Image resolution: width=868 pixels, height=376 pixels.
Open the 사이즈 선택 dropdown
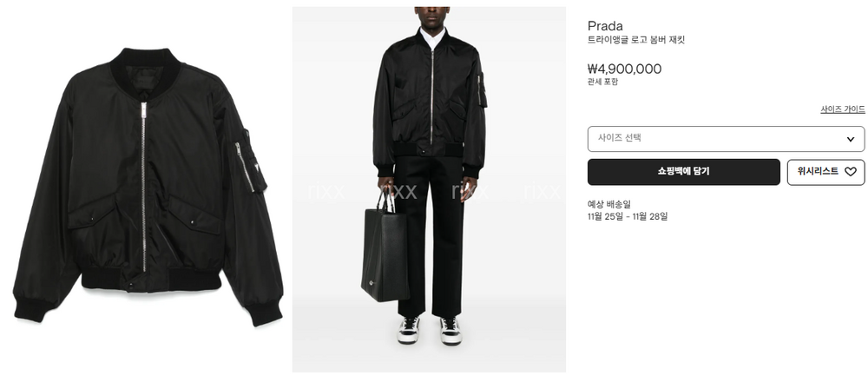tap(726, 139)
